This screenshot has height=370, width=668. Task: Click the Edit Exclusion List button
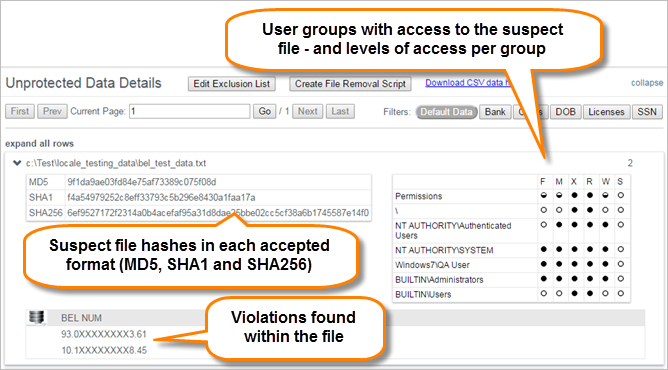[232, 84]
